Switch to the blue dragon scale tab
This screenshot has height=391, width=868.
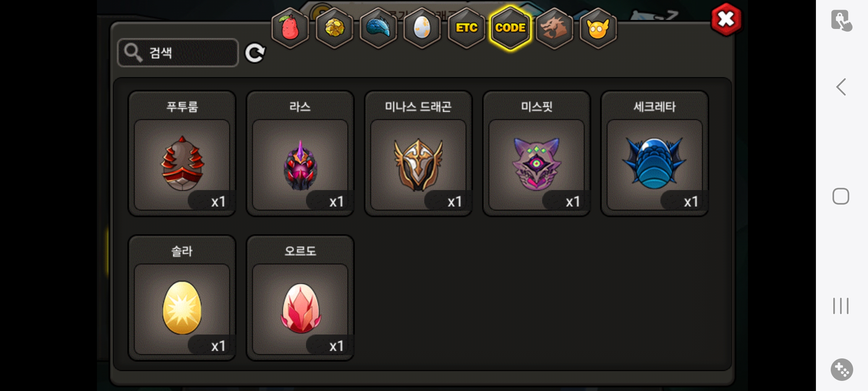click(378, 28)
